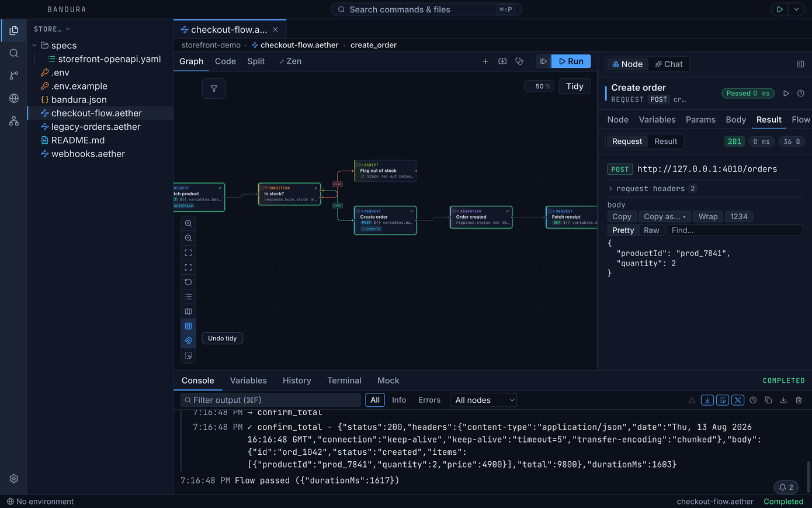Switch body view to Pretty
The height and width of the screenshot is (508, 812).
[623, 230]
